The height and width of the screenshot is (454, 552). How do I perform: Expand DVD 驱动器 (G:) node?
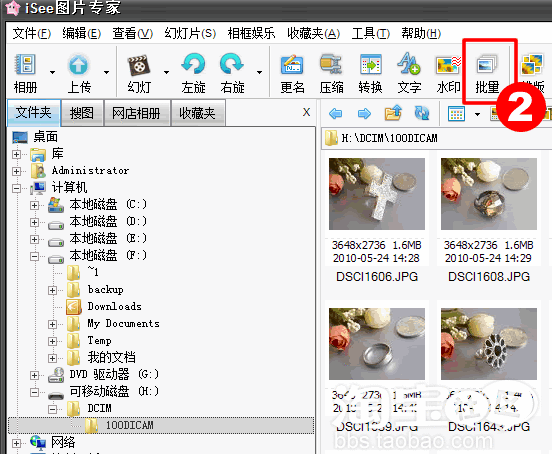tap(34, 375)
